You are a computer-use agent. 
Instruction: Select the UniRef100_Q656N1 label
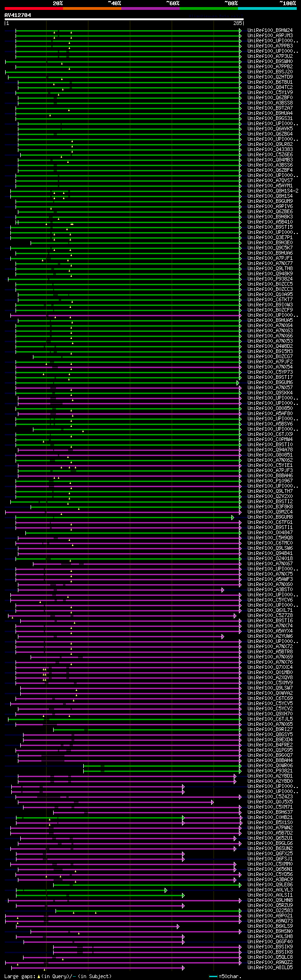(x=270, y=869)
